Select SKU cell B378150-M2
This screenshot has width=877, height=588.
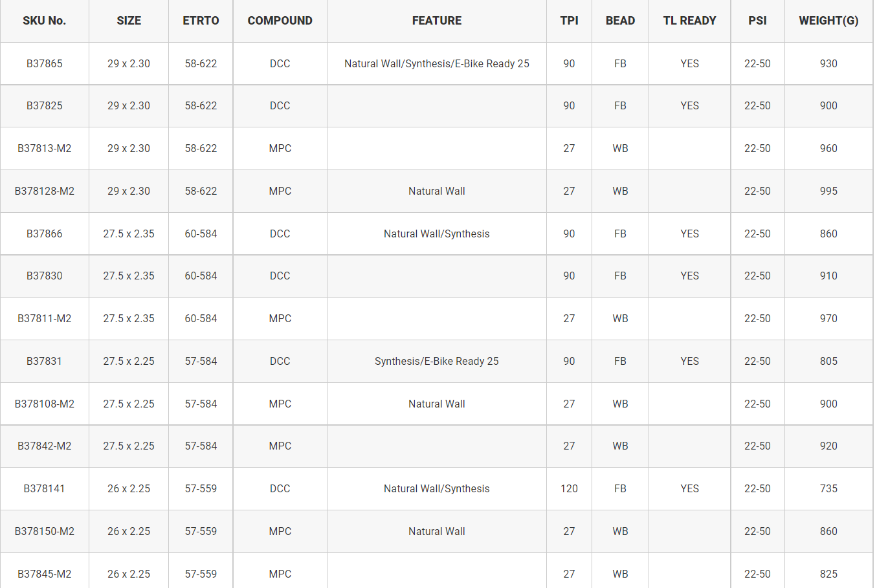(x=44, y=531)
